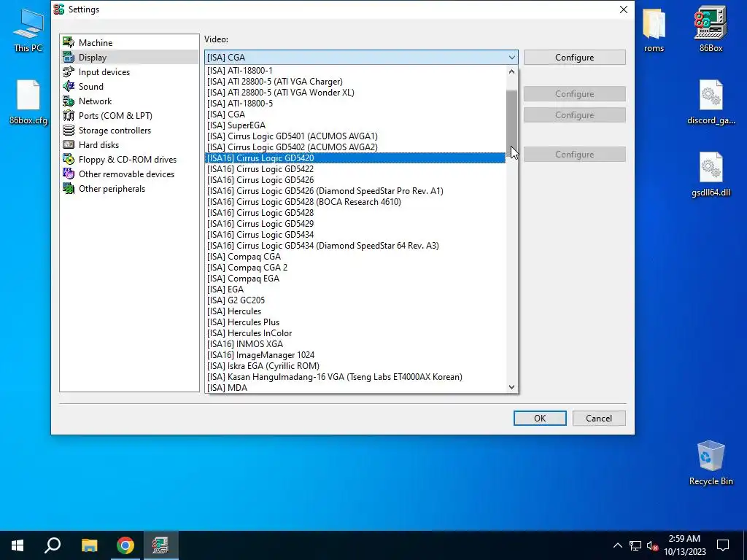Choose [ISA16] ImageManager 1024
Screen dimensions: 747x560
[355, 355]
